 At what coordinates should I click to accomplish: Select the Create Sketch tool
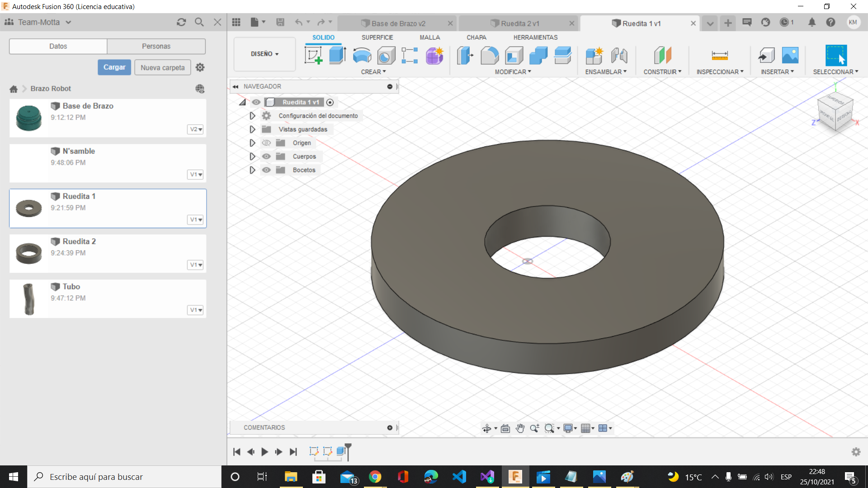point(313,56)
